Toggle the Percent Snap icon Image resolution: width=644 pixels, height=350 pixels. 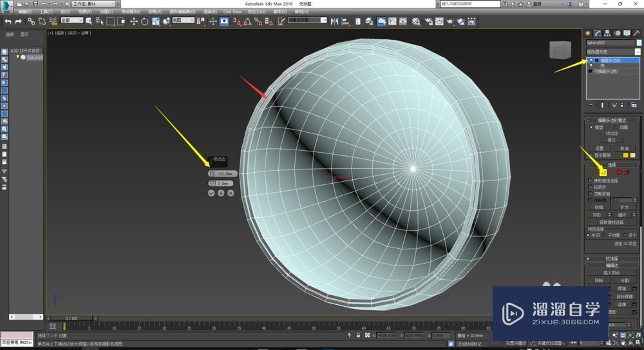tap(258, 21)
